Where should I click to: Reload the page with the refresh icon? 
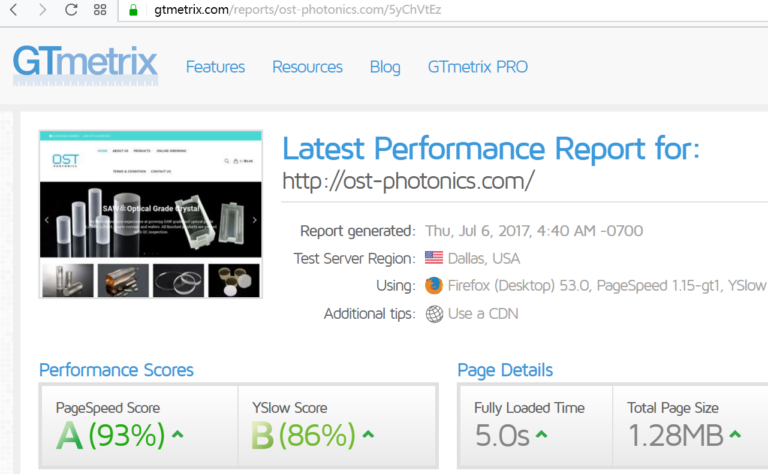[71, 9]
